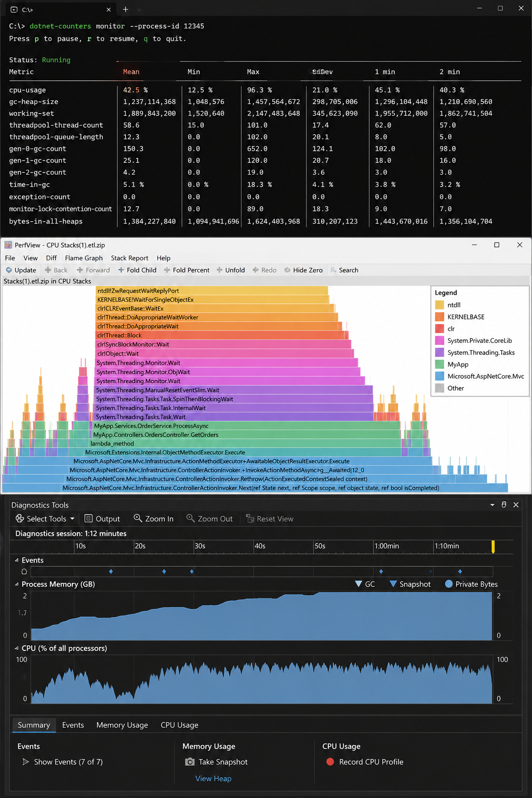Click the Redo button in PerfView
This screenshot has height=798, width=532.
pos(264,270)
